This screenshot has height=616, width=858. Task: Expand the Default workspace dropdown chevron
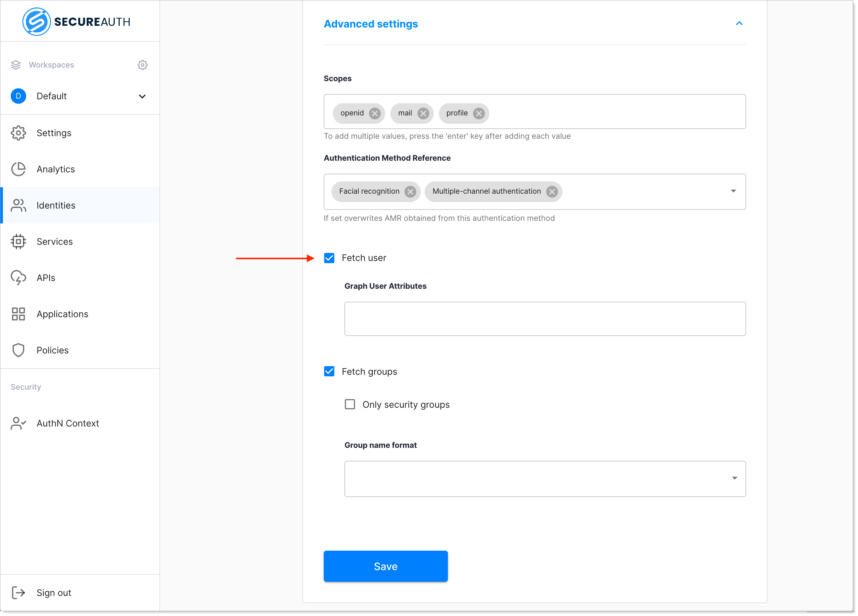tap(142, 96)
